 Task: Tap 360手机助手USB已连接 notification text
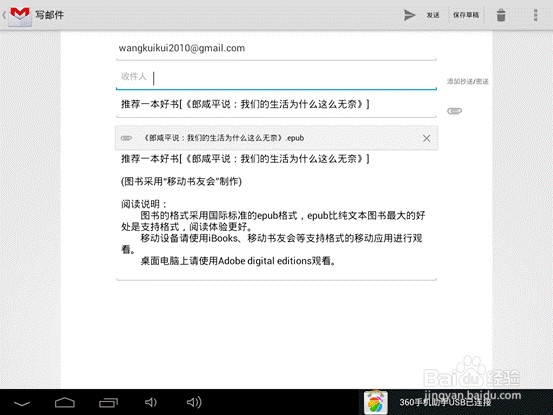445,402
